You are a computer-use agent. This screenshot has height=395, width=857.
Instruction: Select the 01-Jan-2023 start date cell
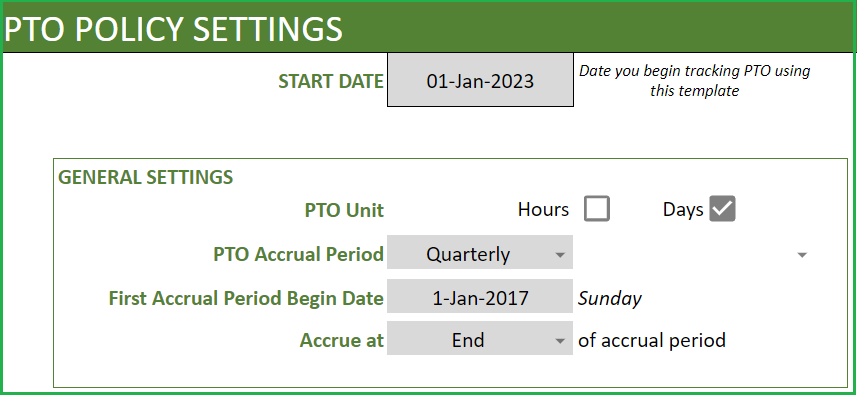[x=480, y=80]
